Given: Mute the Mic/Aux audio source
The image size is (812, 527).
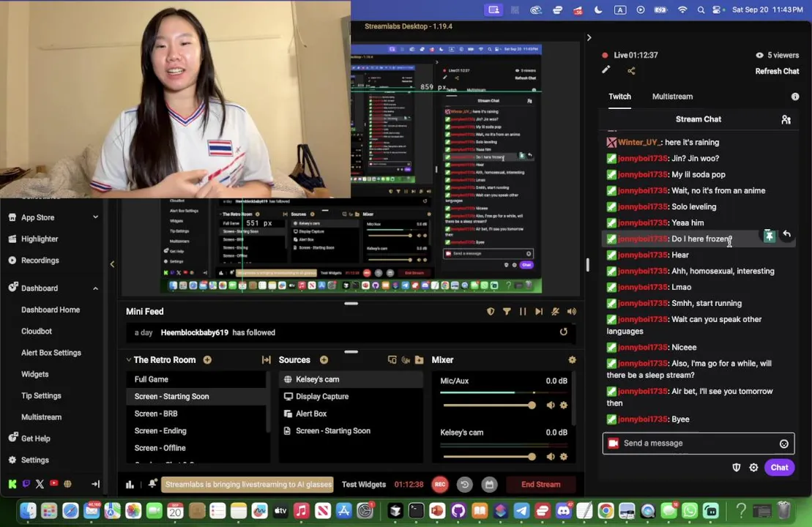Looking at the screenshot, I should (x=551, y=405).
